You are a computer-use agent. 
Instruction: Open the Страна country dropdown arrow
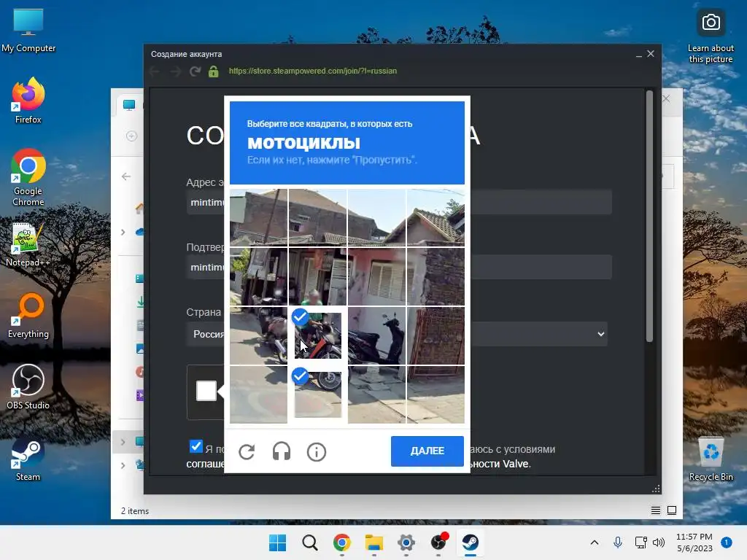(x=601, y=334)
